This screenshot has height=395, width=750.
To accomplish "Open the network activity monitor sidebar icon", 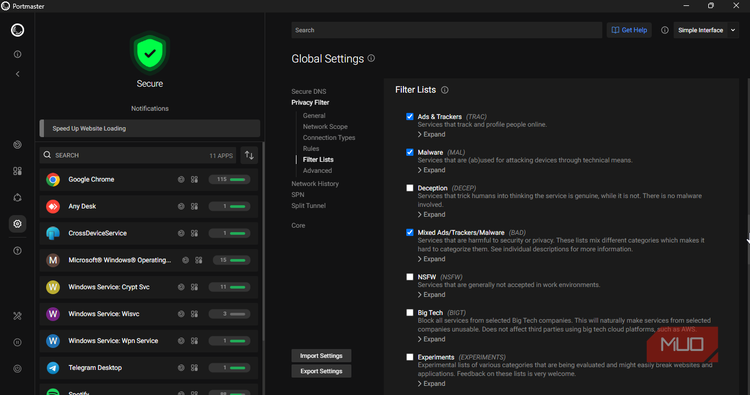I will [x=17, y=144].
